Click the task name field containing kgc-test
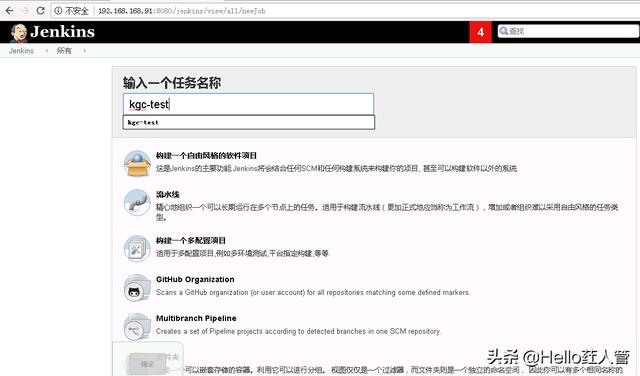640x376 pixels. point(248,104)
